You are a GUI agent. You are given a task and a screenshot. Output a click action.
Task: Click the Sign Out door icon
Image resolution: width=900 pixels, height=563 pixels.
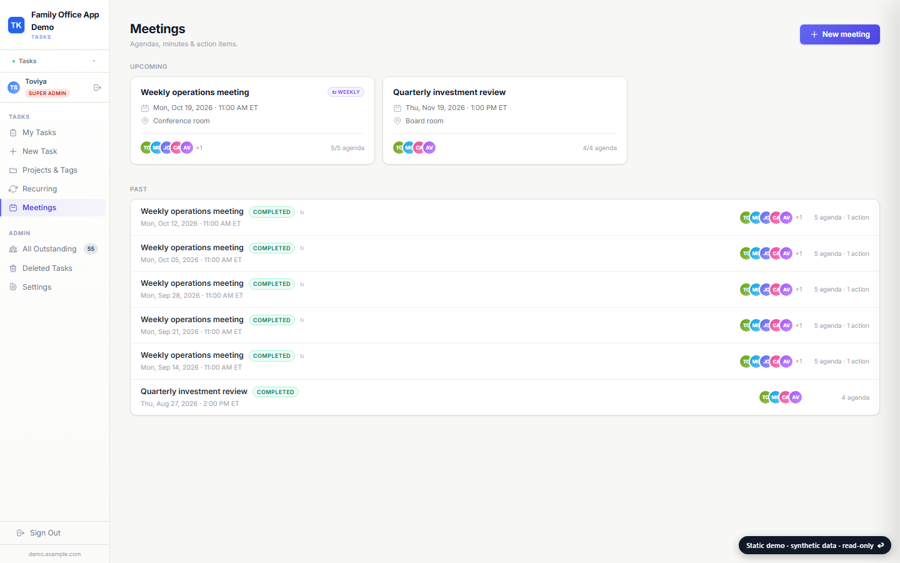[x=21, y=533]
